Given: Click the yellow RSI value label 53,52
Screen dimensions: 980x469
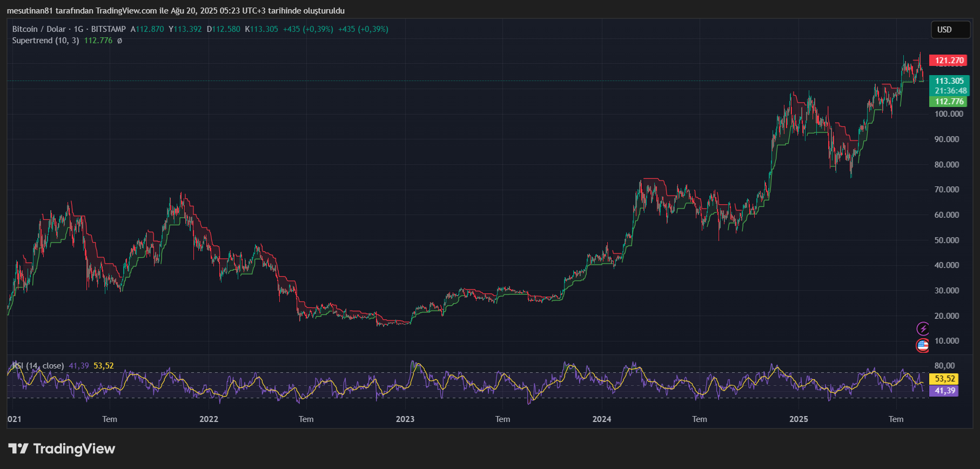Looking at the screenshot, I should click(945, 379).
